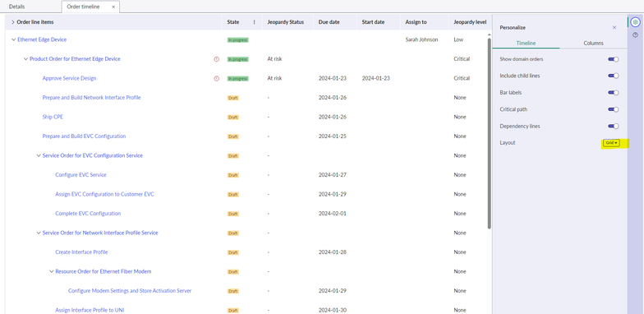
Task: Collapse Service Order for Network Interface Profile Service
Action: point(39,233)
